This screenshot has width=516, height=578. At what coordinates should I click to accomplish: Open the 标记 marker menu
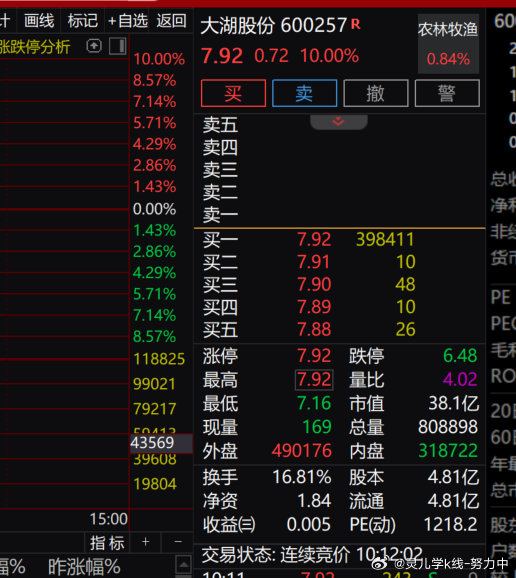[x=83, y=21]
